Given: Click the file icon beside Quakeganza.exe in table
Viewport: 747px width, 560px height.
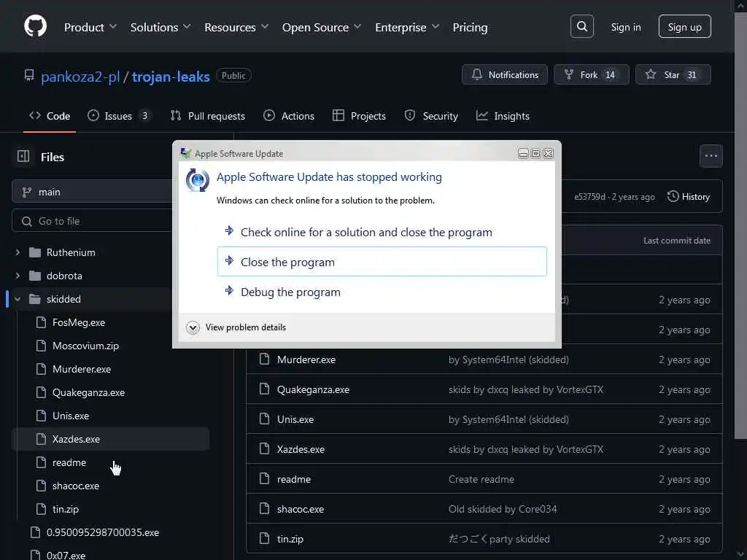Looking at the screenshot, I should (x=264, y=389).
